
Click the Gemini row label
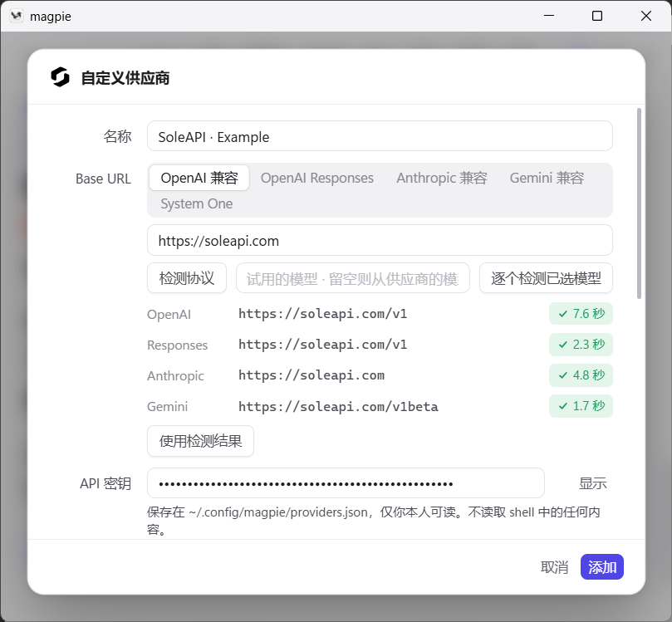click(x=167, y=406)
